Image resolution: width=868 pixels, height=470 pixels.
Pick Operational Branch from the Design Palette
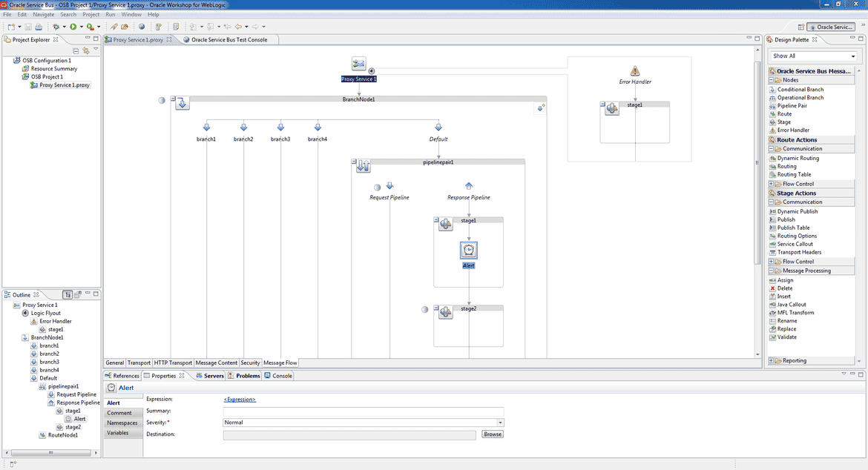click(x=800, y=98)
